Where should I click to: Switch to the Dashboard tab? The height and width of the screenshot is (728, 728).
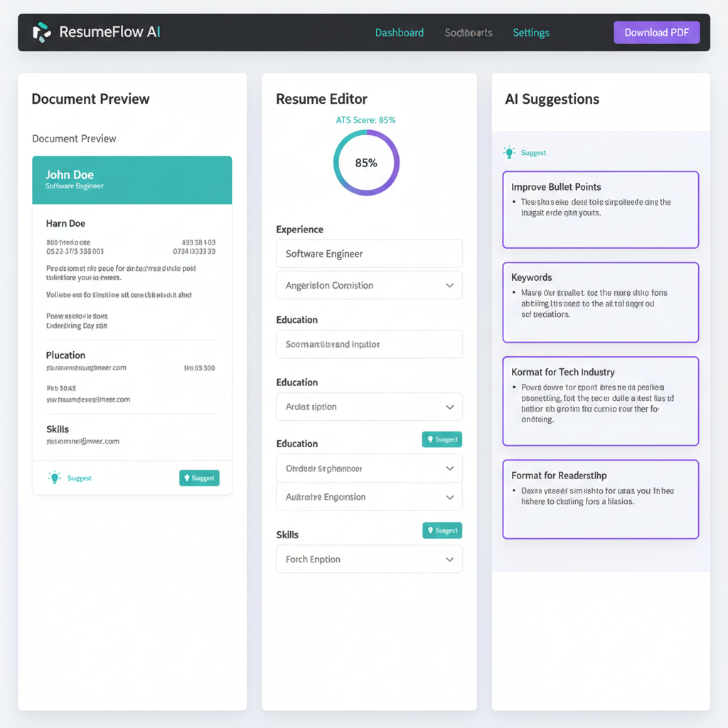pos(399,32)
